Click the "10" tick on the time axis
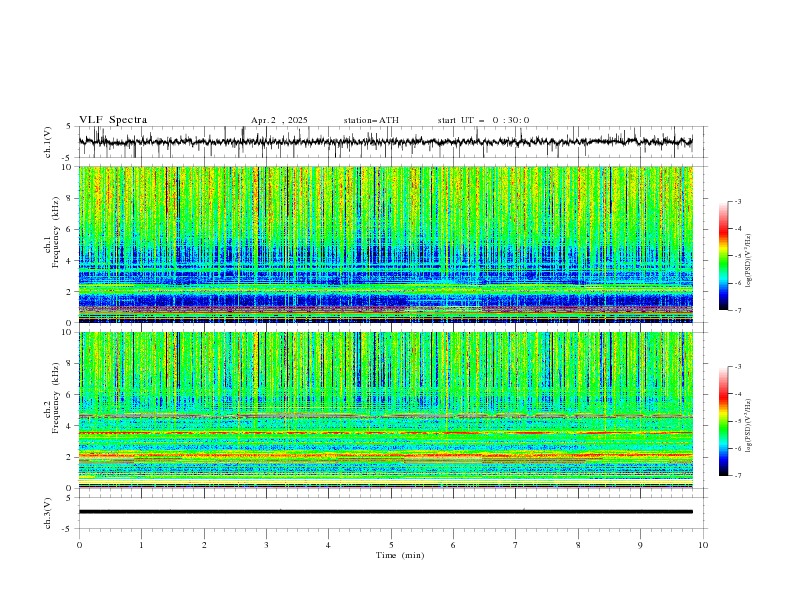This screenshot has height=612, width=792. (x=703, y=545)
